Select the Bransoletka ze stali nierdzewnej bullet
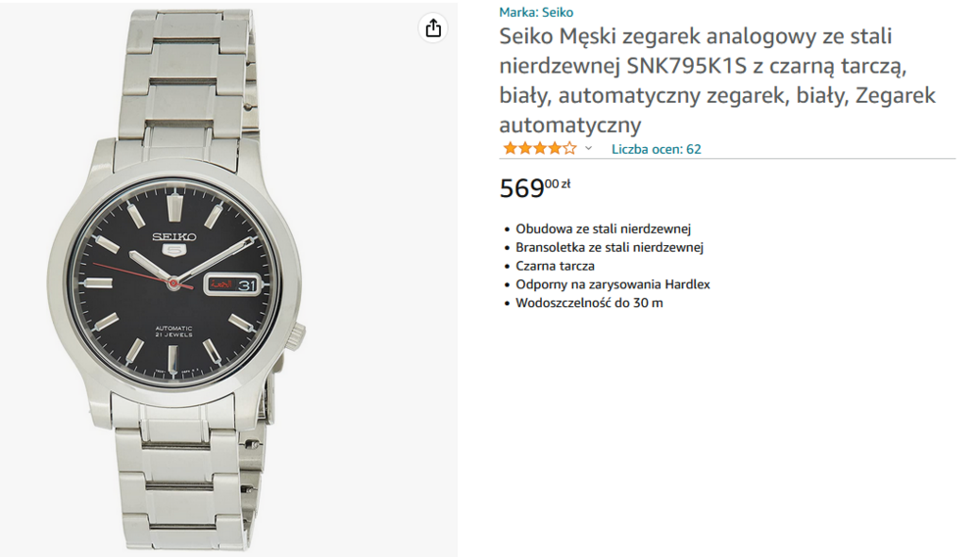Image resolution: width=980 pixels, height=557 pixels. coord(610,247)
